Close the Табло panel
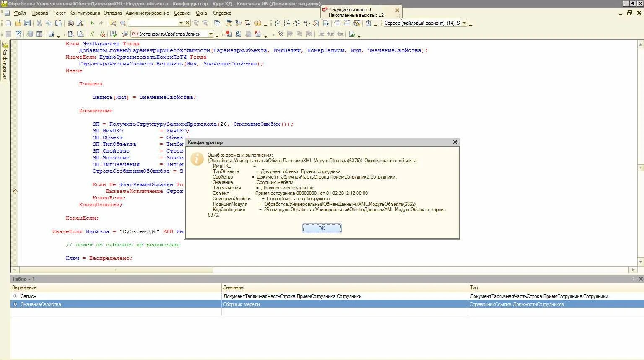Screen dimensions: 644x360 pos(640,279)
